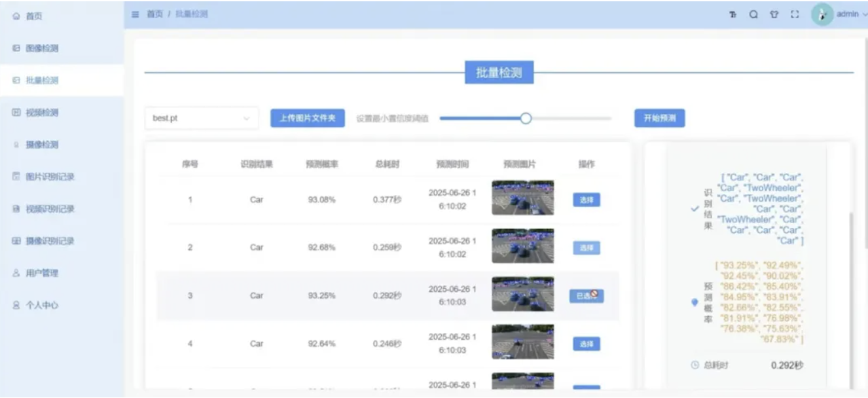Click the result panel's vertical scrollbar
The image size is (868, 398).
click(850, 301)
